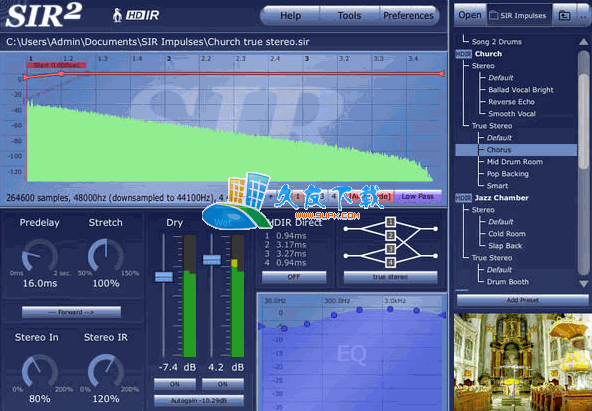592x411 pixels.
Task: Open the Preferences menu
Action: tap(408, 15)
